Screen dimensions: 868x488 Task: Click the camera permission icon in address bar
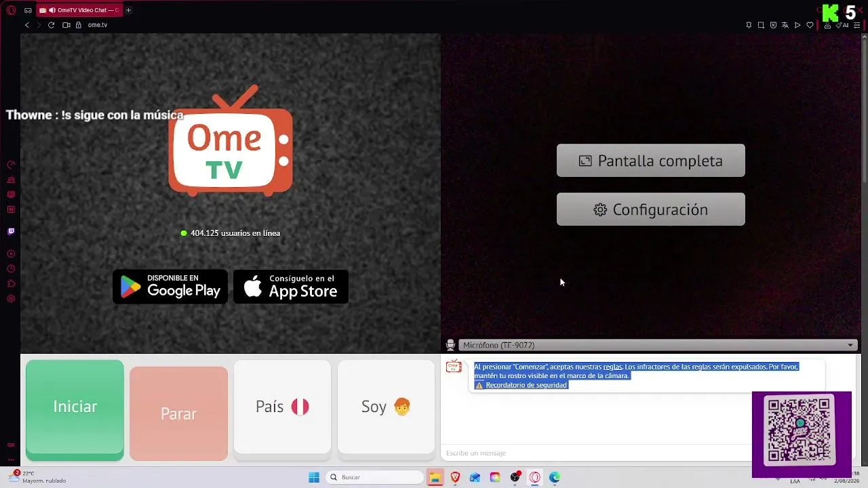66,25
